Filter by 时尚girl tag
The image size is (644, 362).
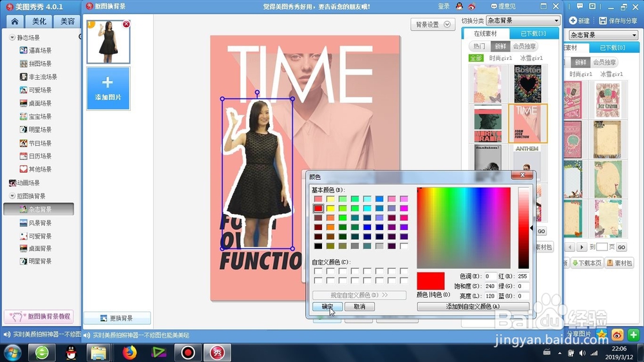(500, 58)
